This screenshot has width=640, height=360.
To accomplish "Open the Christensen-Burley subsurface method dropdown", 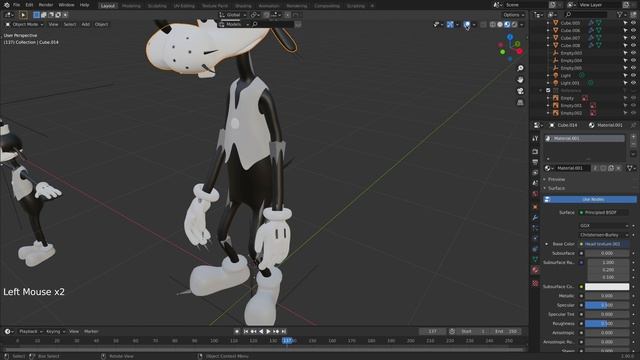I will [604, 235].
